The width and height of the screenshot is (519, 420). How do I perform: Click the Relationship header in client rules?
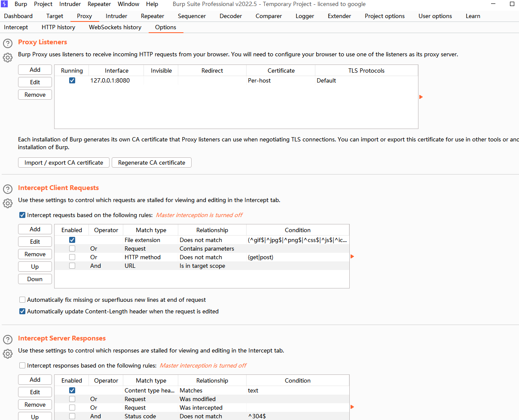[212, 230]
